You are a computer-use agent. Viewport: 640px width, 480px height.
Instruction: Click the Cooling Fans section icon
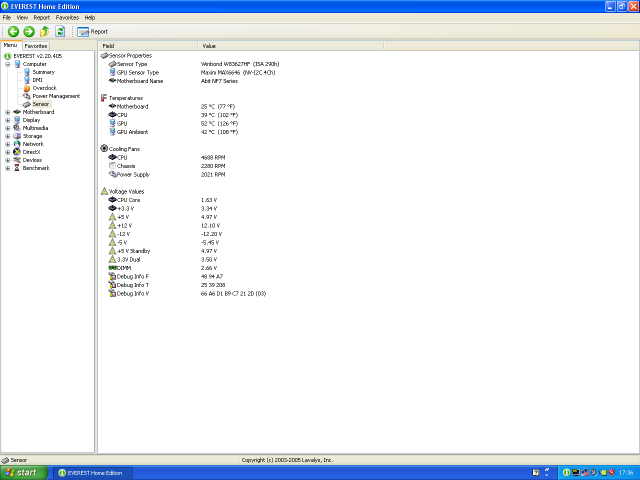(104, 149)
